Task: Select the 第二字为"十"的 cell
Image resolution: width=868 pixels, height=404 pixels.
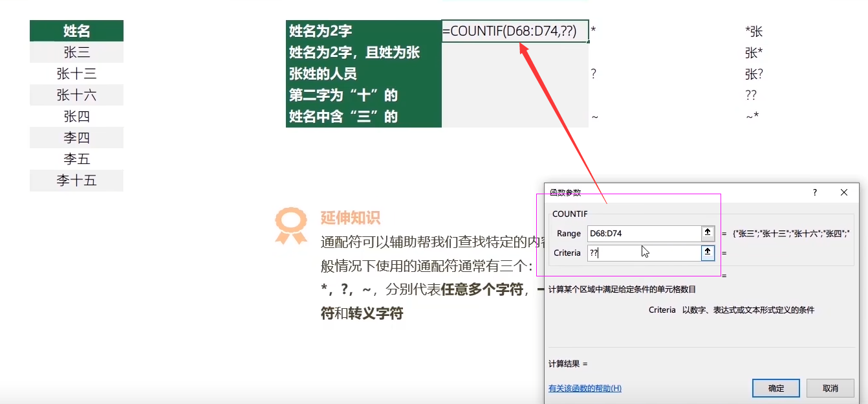Action: [x=363, y=95]
